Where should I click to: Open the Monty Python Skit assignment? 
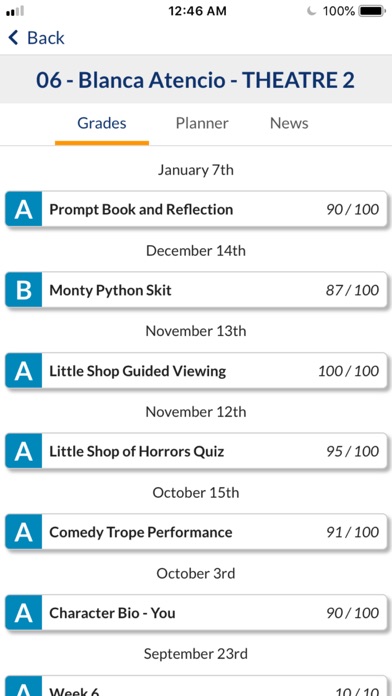click(196, 290)
